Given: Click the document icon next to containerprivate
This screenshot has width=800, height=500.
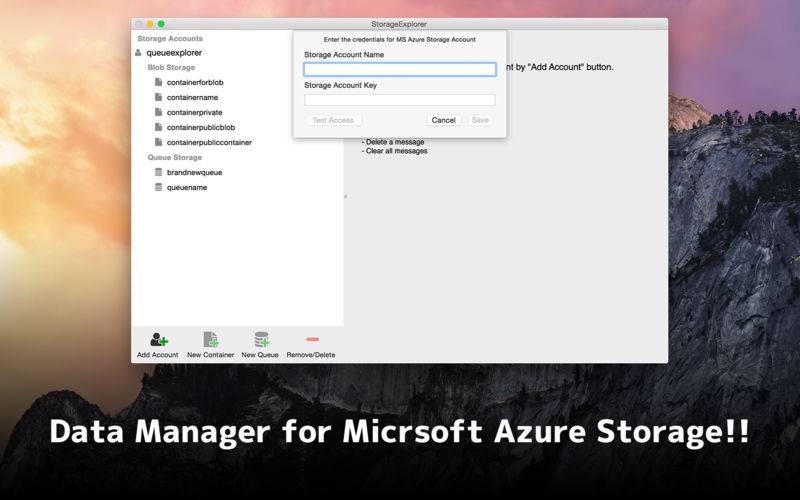Looking at the screenshot, I should tap(159, 112).
